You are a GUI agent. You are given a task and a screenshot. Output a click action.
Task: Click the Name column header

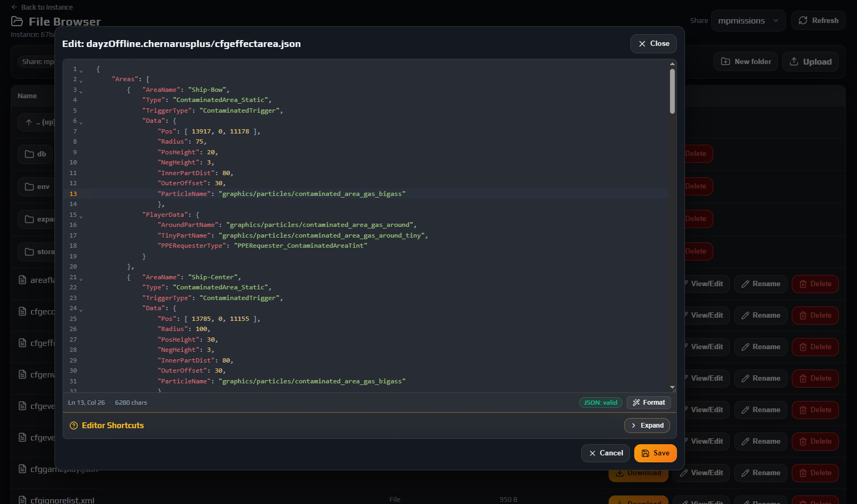click(27, 96)
